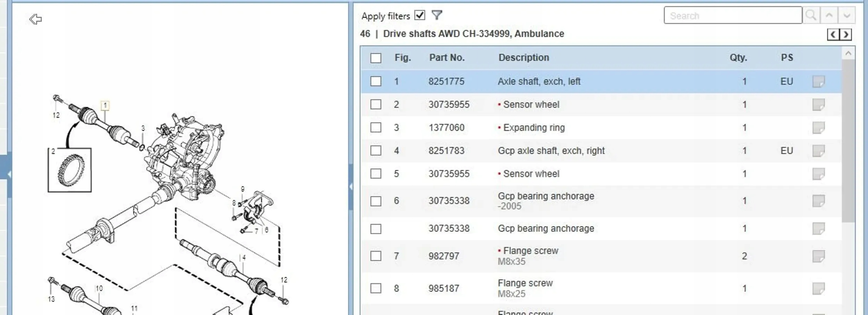The width and height of the screenshot is (868, 315).
Task: Click the search magnifier icon
Action: (x=811, y=15)
